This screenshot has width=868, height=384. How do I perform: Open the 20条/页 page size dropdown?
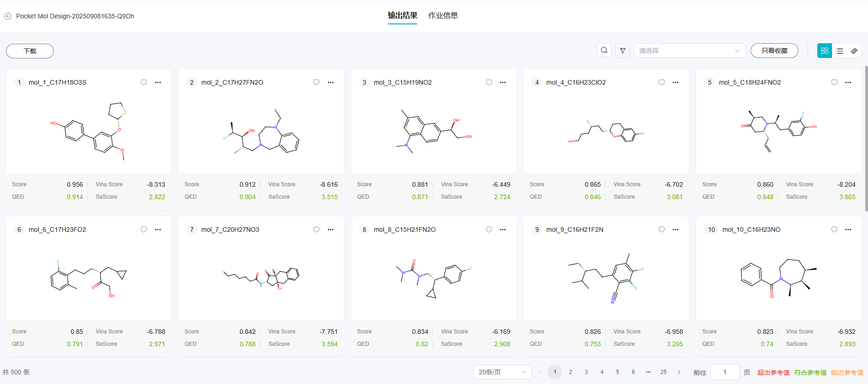pos(502,372)
